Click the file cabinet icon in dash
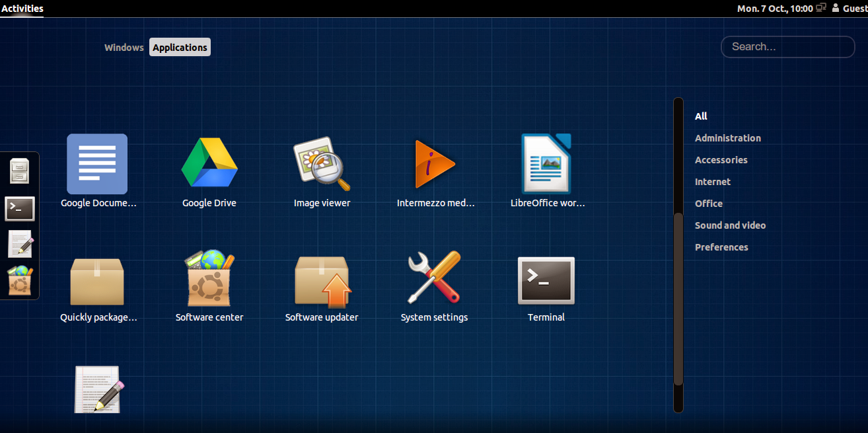The width and height of the screenshot is (868, 433). (20, 171)
